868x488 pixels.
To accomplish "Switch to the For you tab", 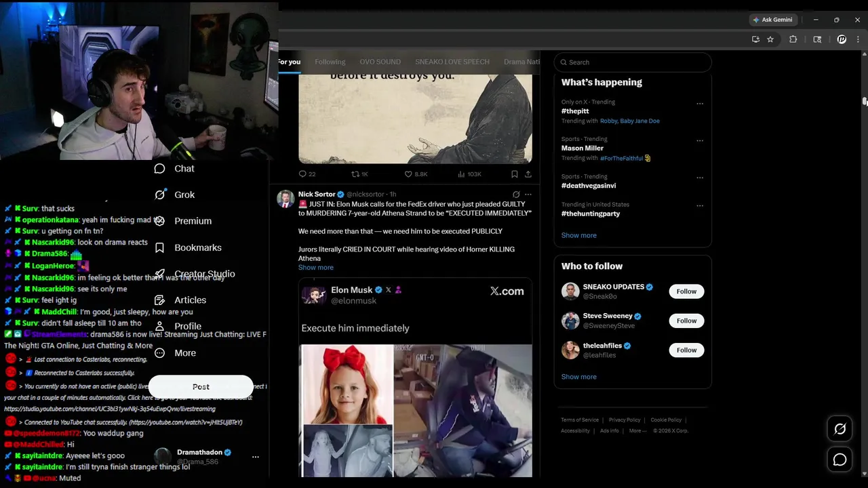I will (x=289, y=62).
